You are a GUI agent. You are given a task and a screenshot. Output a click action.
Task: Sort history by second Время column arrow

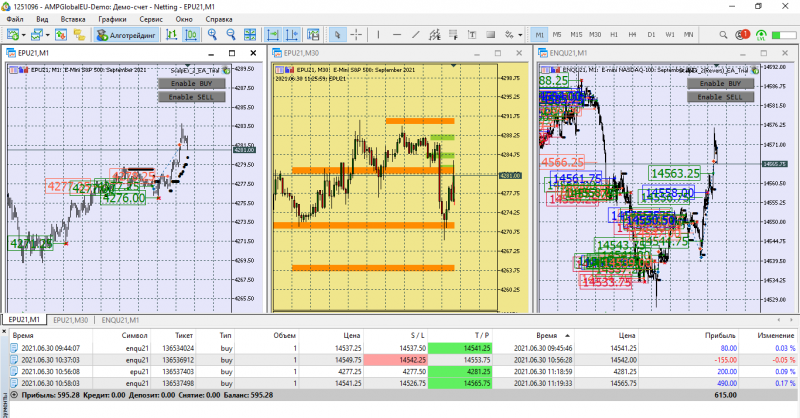coord(567,335)
